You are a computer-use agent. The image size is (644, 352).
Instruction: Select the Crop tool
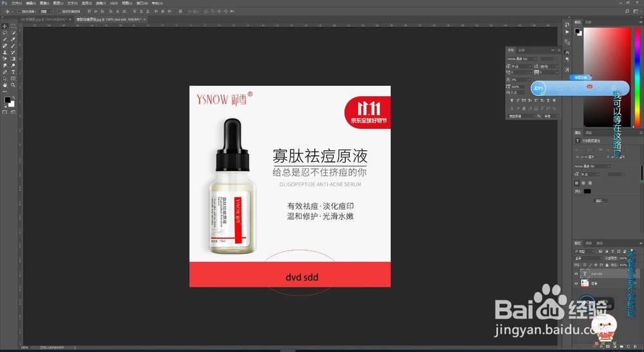(x=5, y=39)
